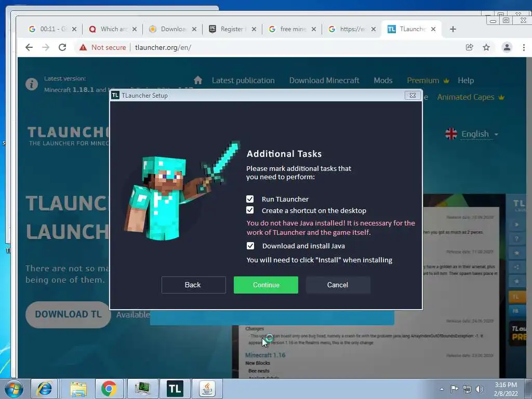Click Chrome icon on taskbar
The image size is (532, 399).
(109, 389)
